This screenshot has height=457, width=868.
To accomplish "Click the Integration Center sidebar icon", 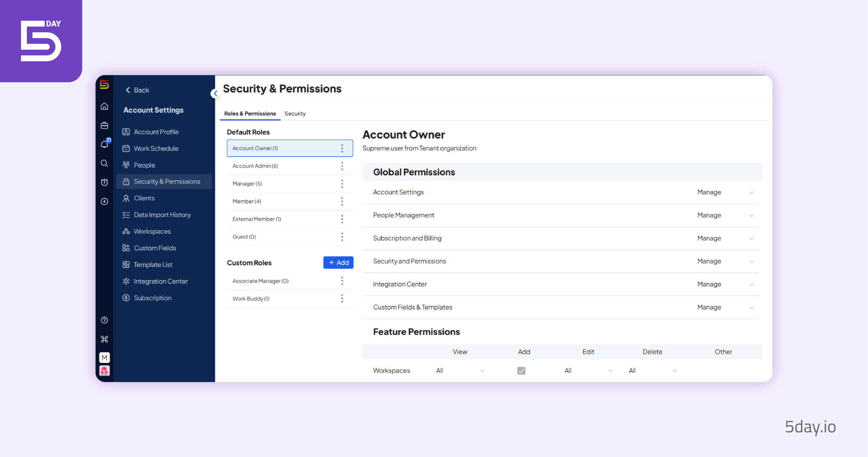I will pyautogui.click(x=126, y=281).
